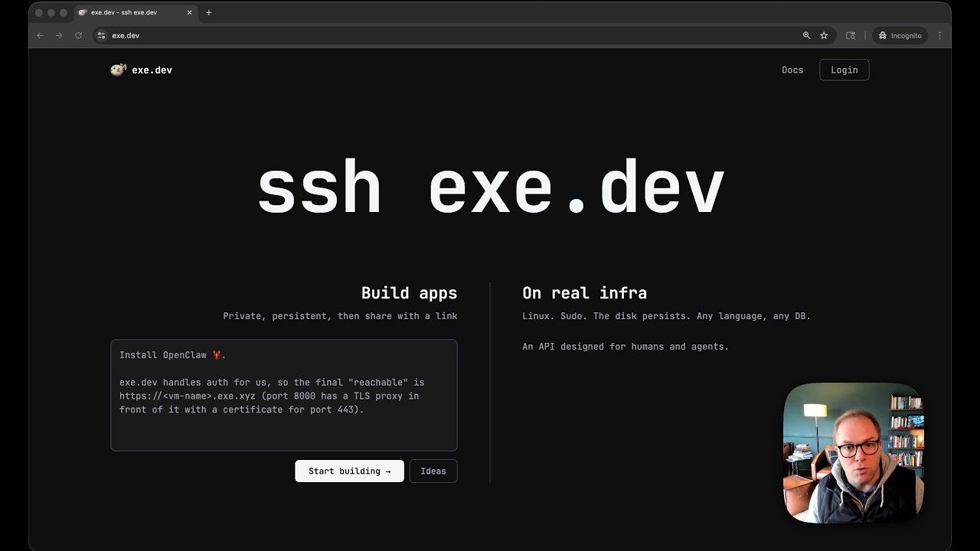Open site information icon in address bar

[x=101, y=35]
